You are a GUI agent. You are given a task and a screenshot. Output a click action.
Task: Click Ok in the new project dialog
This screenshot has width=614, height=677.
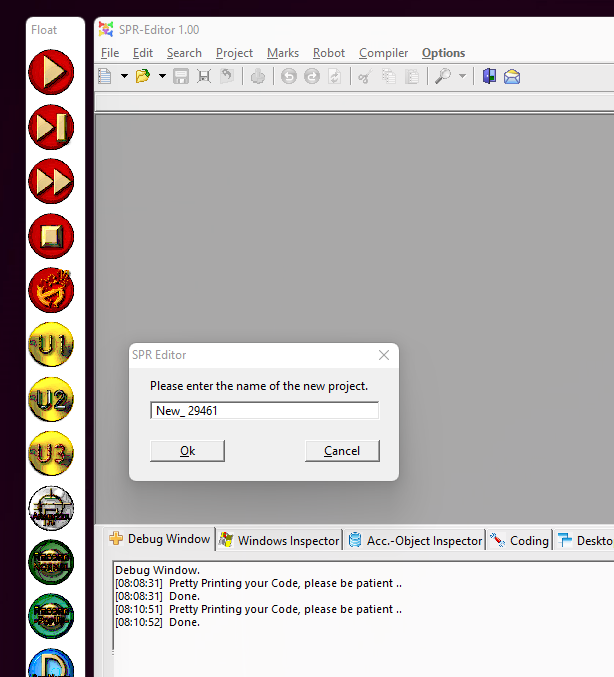[187, 451]
